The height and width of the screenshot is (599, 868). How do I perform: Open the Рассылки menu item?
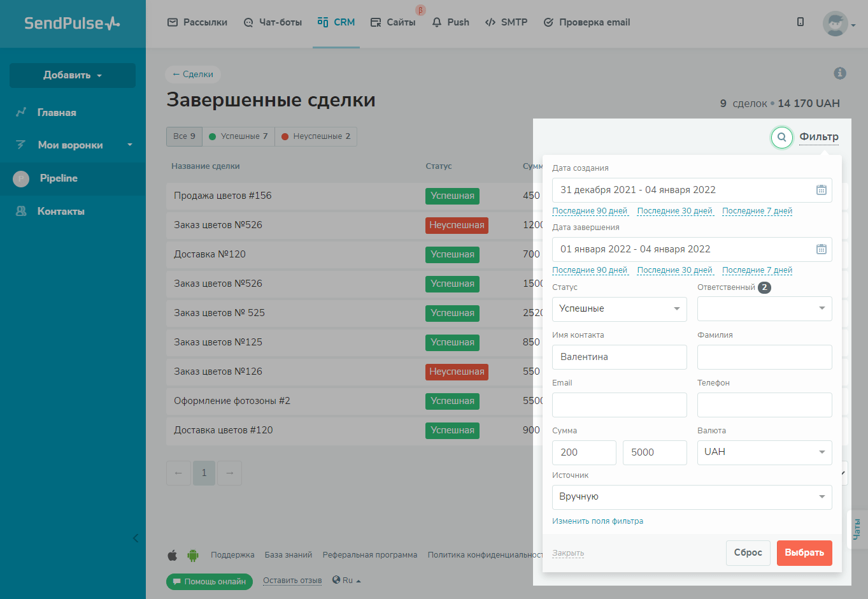pyautogui.click(x=197, y=22)
